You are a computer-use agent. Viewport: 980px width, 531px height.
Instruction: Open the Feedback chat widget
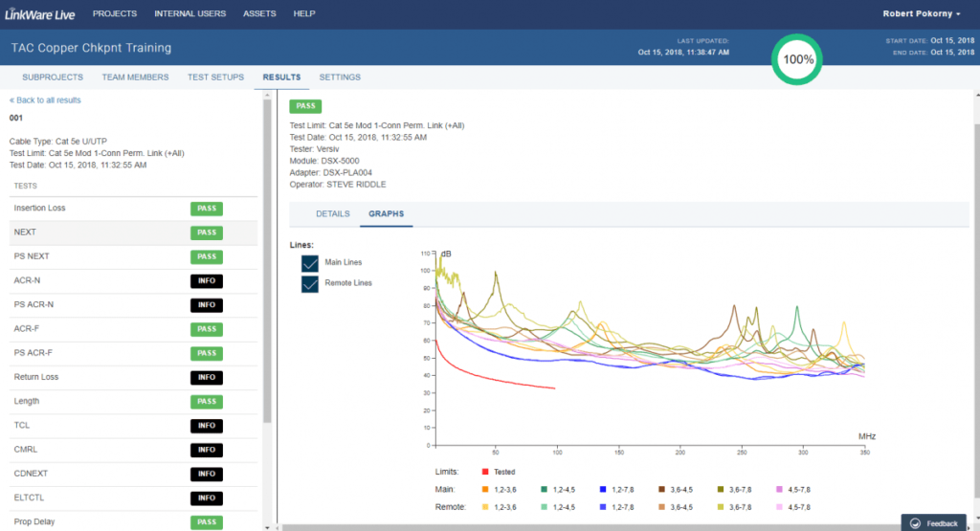933,523
